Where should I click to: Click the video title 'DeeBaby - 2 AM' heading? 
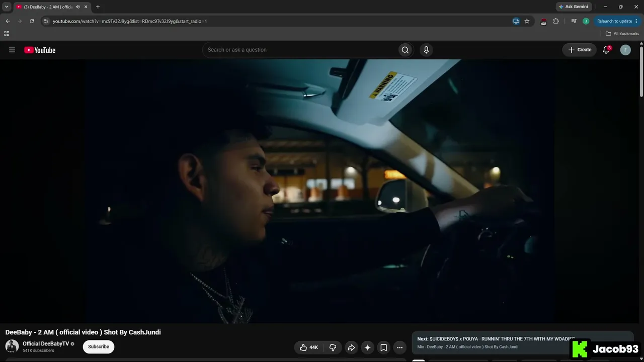pyautogui.click(x=83, y=332)
